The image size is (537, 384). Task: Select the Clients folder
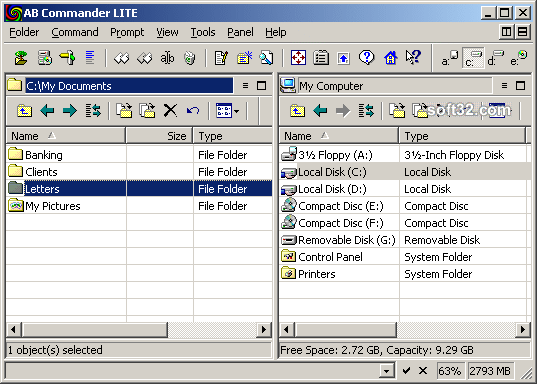pos(139,172)
